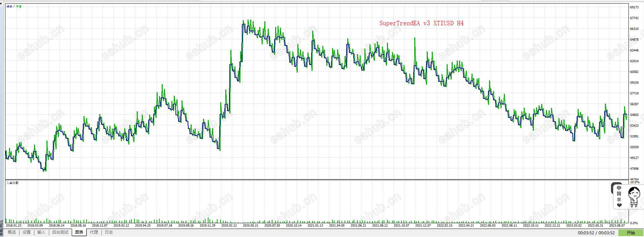Click the 53423 price axis value
The image size is (644, 237).
[634, 125]
